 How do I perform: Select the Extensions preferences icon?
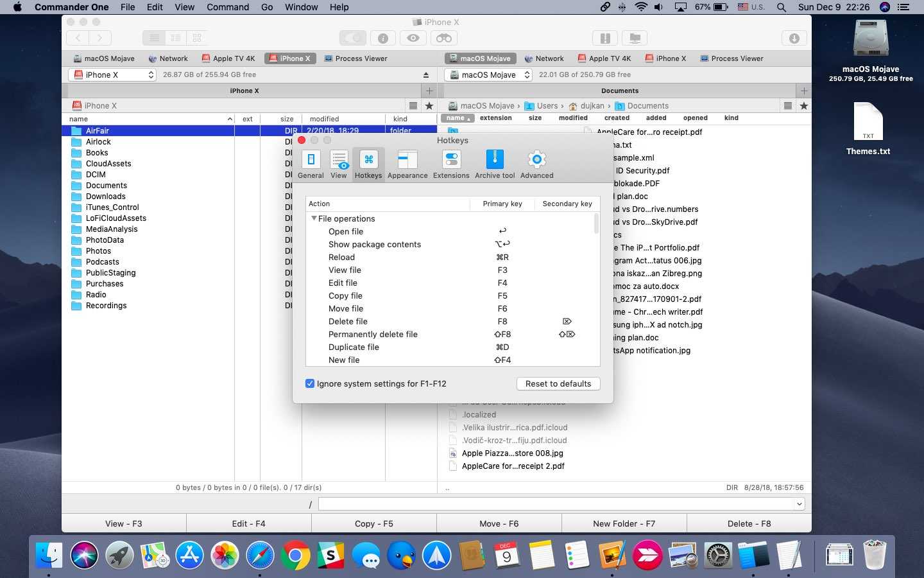(x=451, y=164)
